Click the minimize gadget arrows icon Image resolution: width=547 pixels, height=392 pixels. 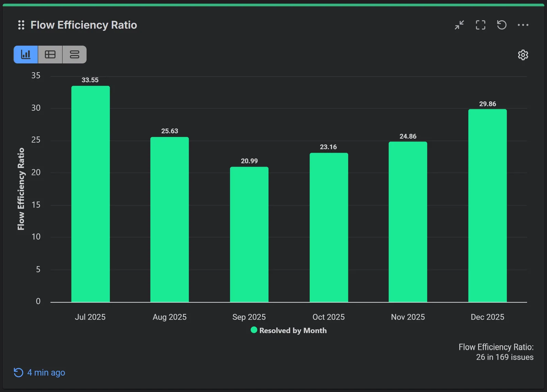(x=459, y=25)
